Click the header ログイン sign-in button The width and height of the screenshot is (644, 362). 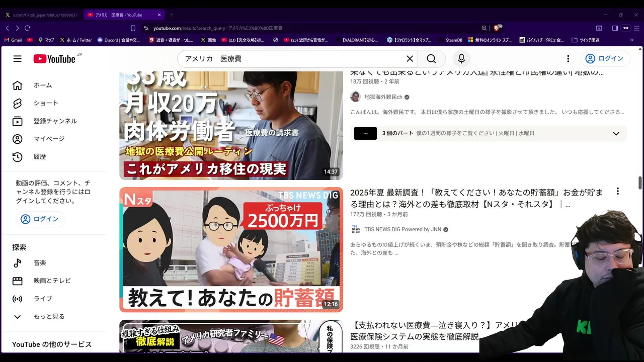(605, 59)
